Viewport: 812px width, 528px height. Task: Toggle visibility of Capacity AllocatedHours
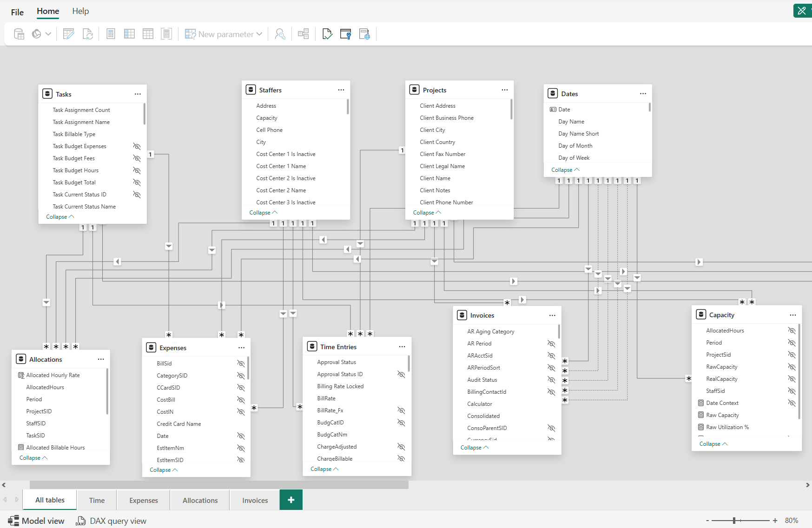coord(792,331)
